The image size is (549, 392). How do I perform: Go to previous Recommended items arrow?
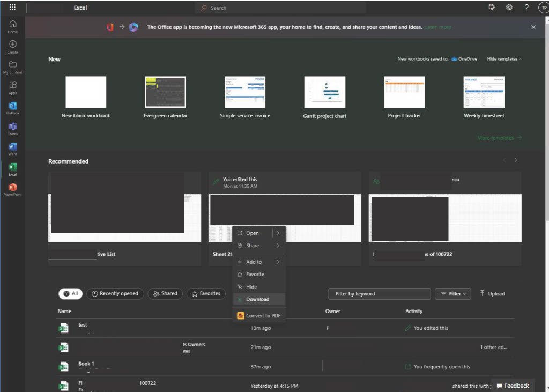(x=505, y=160)
